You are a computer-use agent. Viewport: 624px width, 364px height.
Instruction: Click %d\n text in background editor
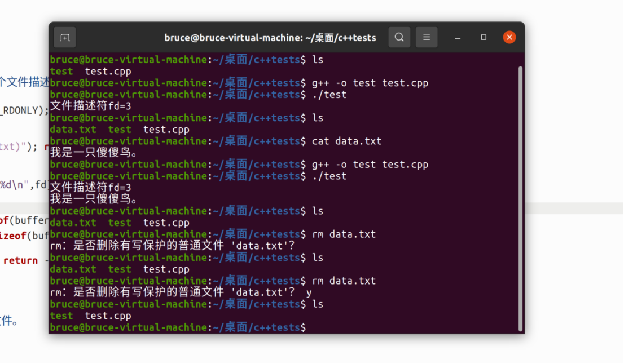[13, 185]
